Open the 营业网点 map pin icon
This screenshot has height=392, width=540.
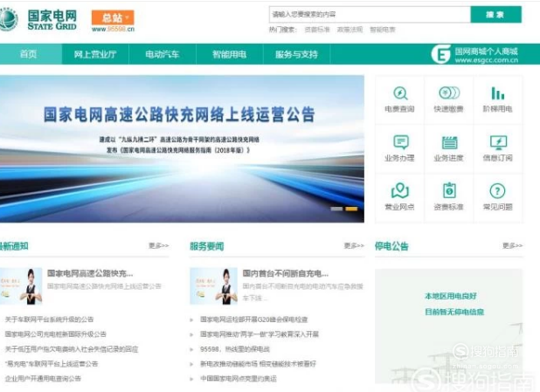click(400, 190)
